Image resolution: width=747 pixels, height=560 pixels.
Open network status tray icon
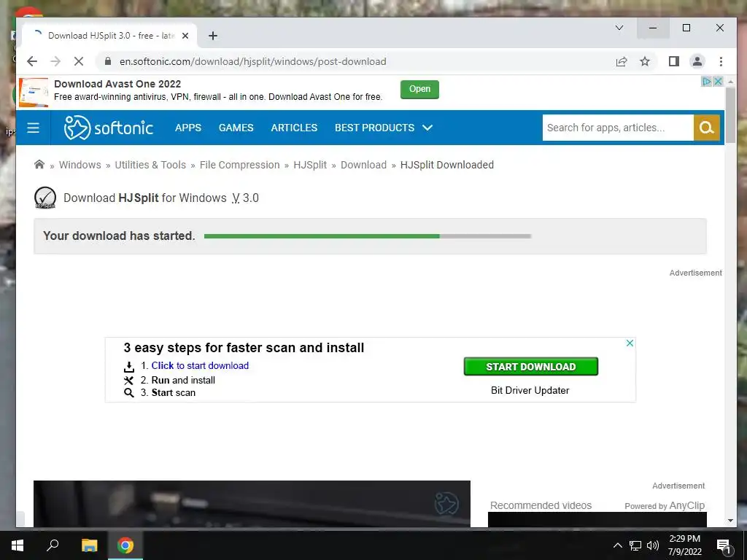tap(635, 545)
